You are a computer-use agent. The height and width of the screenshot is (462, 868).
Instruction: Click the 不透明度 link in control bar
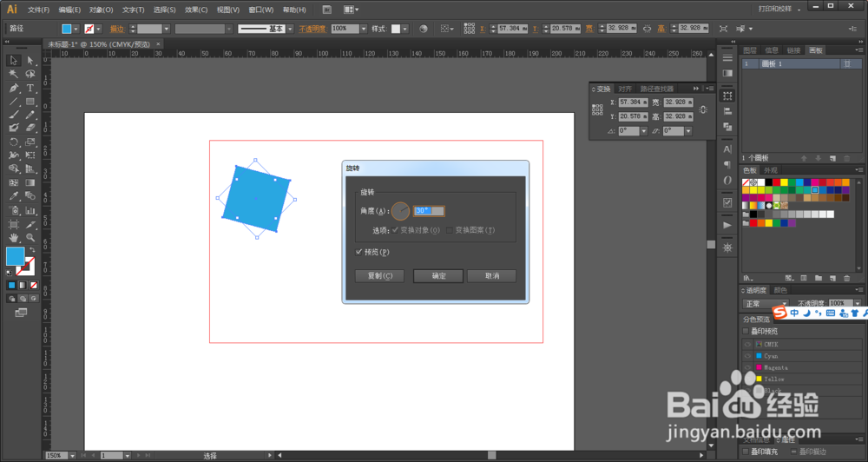pos(312,29)
